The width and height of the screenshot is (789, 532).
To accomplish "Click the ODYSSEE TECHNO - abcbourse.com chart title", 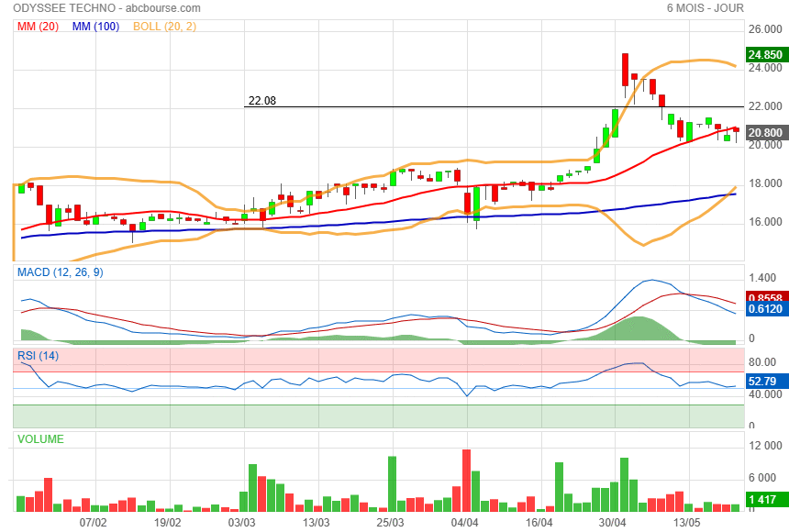I will 106,8.
